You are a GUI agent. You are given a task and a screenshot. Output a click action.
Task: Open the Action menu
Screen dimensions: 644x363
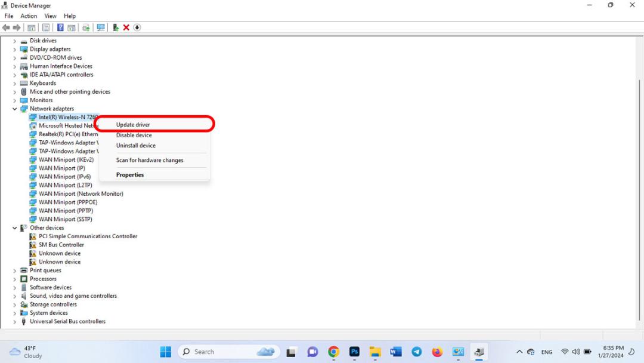tap(29, 16)
